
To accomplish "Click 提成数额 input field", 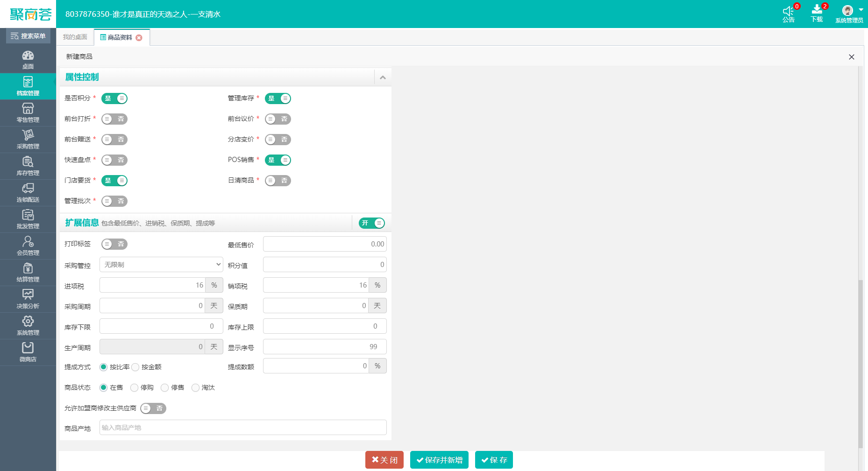I will [316, 366].
